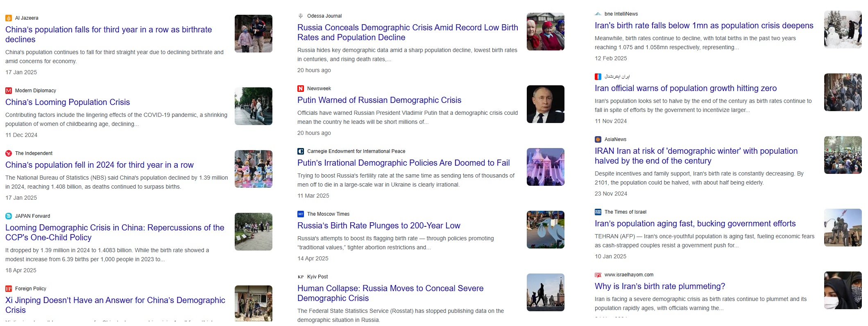
Task: Click the Kyiv Post silhouette thumbnail
Action: point(546,292)
